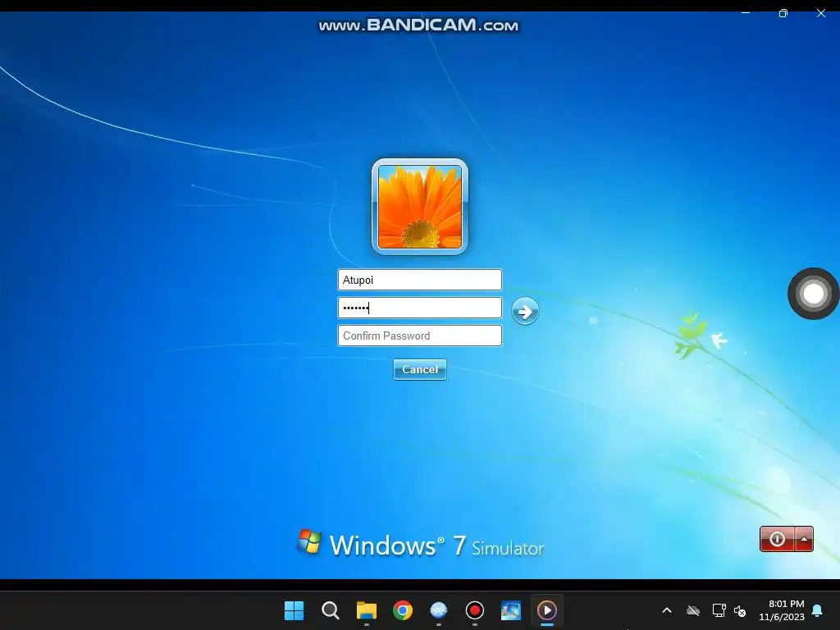Open the clock showing 8:01 PM
Screen dimensions: 840x630
782,610
